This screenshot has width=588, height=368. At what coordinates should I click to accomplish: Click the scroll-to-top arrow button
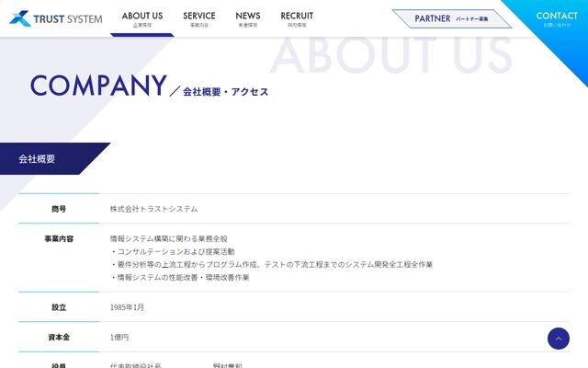pyautogui.click(x=559, y=339)
